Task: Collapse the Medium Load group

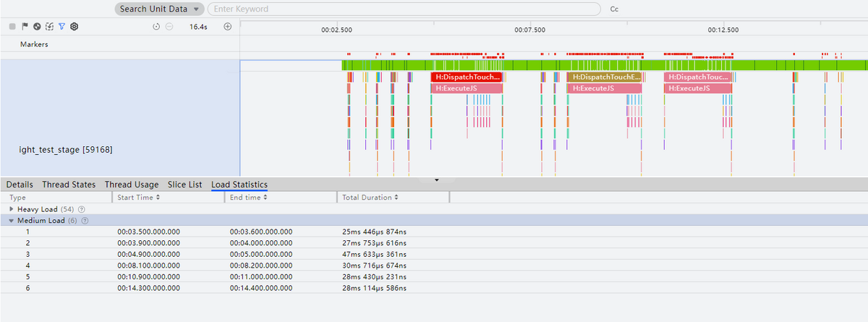Action: 12,221
